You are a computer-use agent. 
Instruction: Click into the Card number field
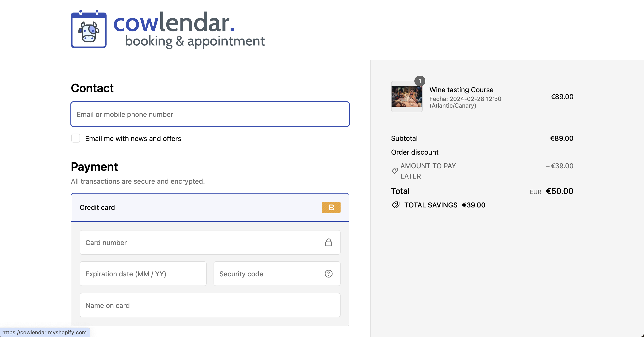pyautogui.click(x=200, y=242)
